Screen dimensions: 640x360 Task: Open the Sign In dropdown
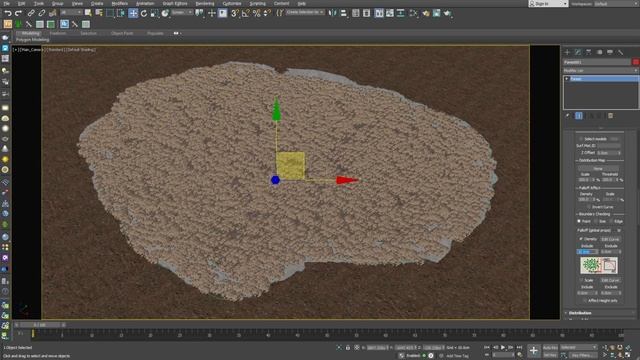coord(548,3)
